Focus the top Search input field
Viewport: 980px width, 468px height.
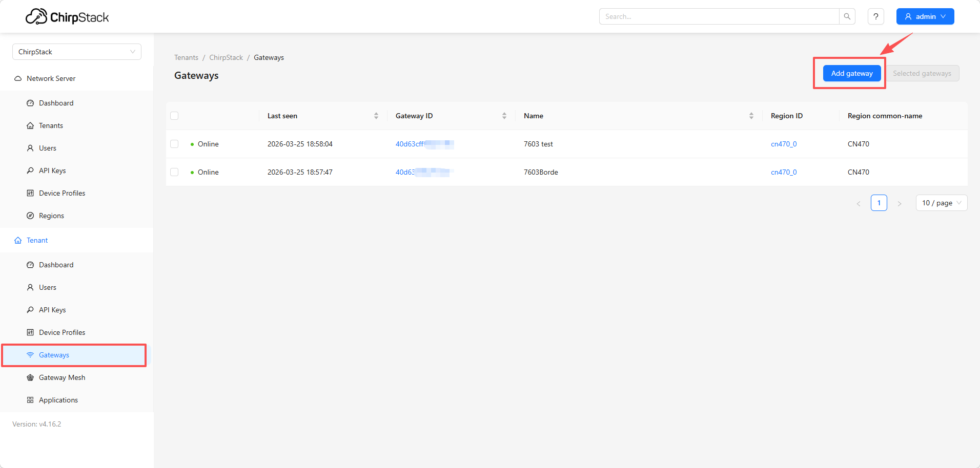pyautogui.click(x=719, y=16)
